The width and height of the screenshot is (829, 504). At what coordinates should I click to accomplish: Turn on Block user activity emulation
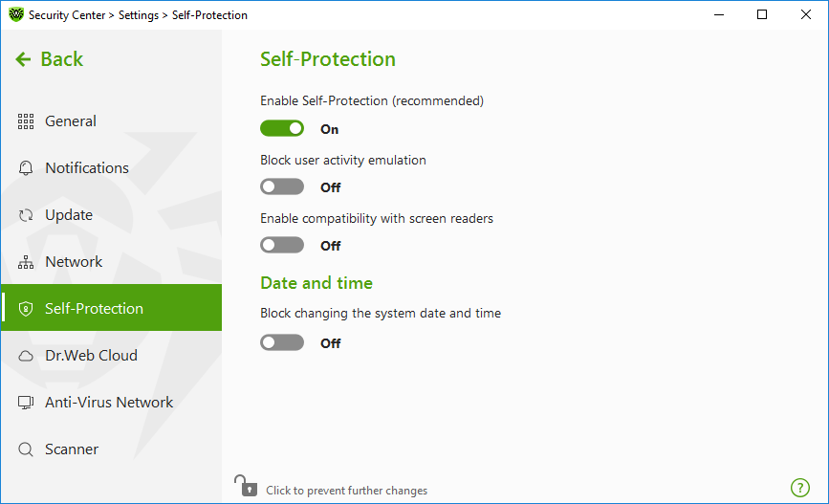pos(282,186)
